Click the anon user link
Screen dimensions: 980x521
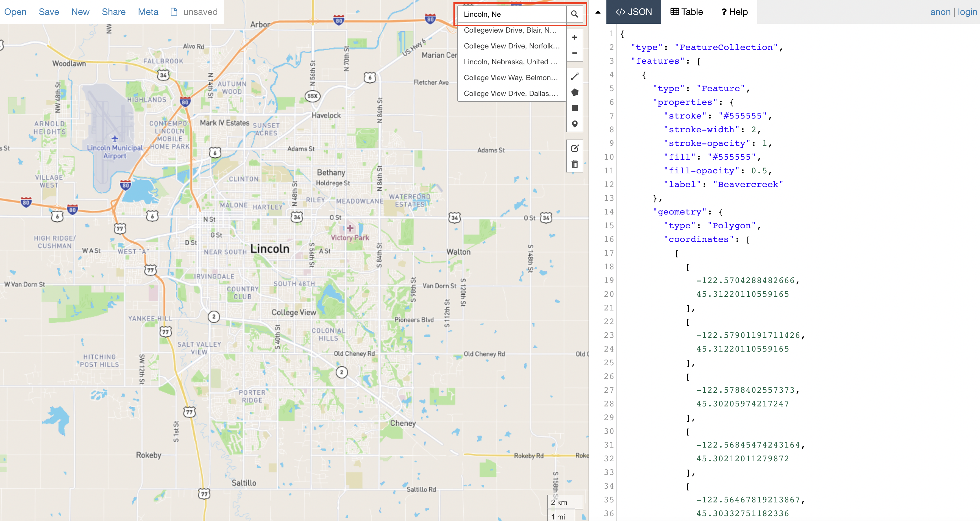tap(940, 12)
